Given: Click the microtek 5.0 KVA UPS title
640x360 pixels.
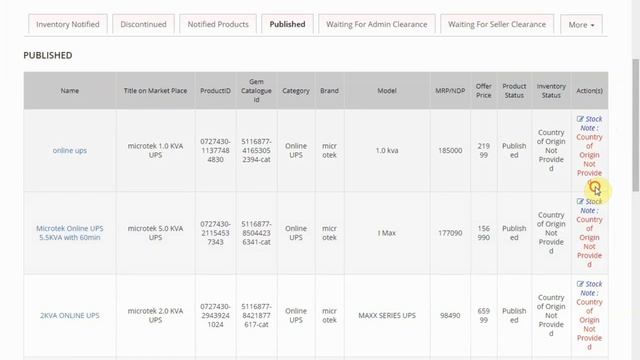Looking at the screenshot, I should pyautogui.click(x=156, y=233).
